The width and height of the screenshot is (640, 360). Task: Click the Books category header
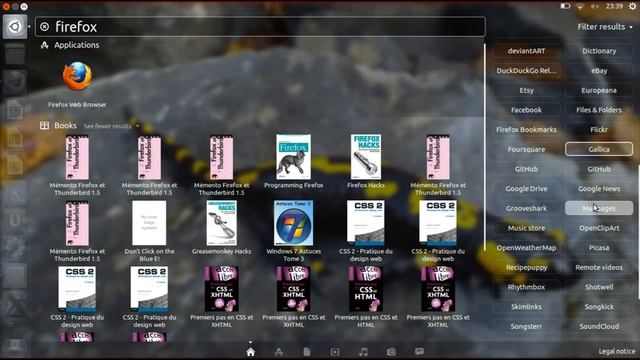58,126
